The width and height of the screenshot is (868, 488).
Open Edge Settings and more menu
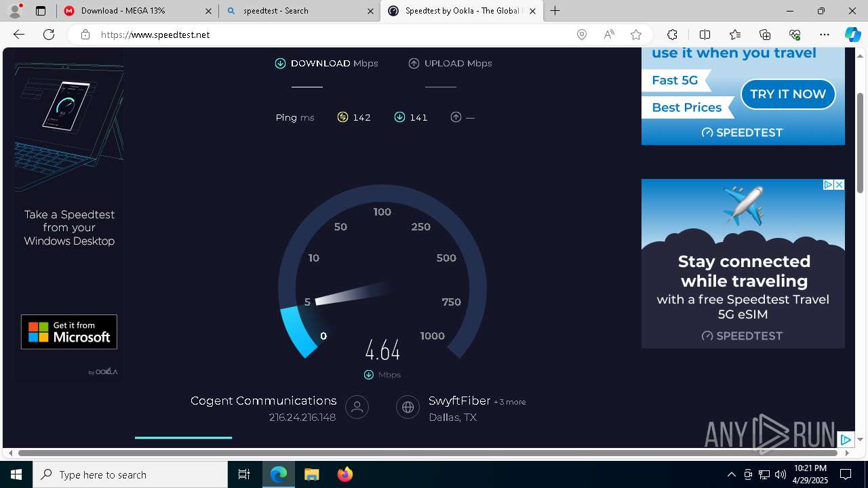coord(825,35)
